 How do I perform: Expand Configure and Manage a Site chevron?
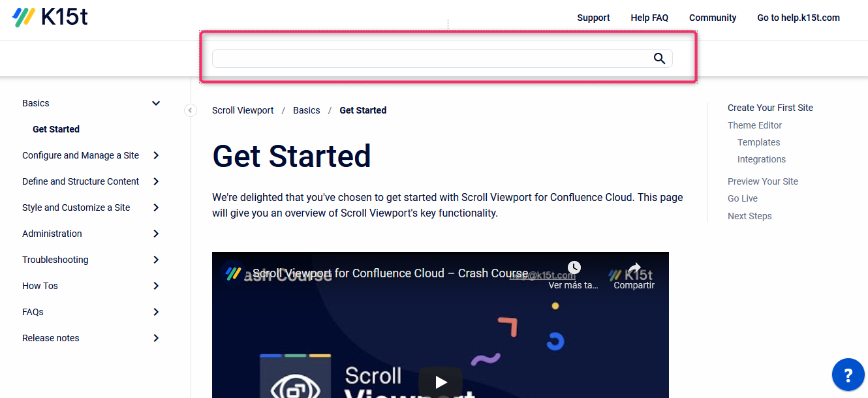pyautogui.click(x=156, y=155)
